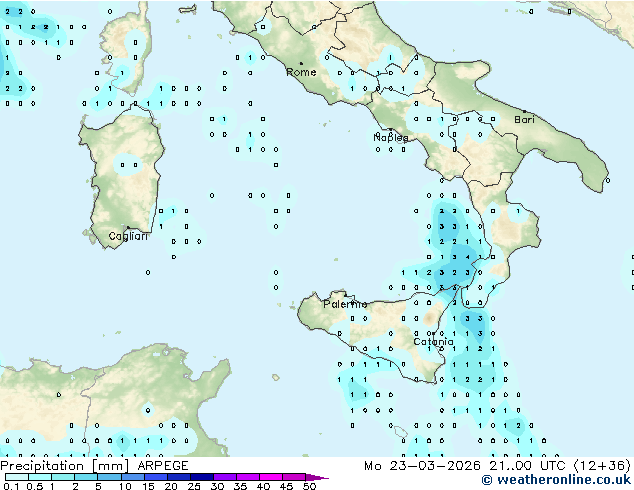Click the Bari city label

click(x=524, y=119)
